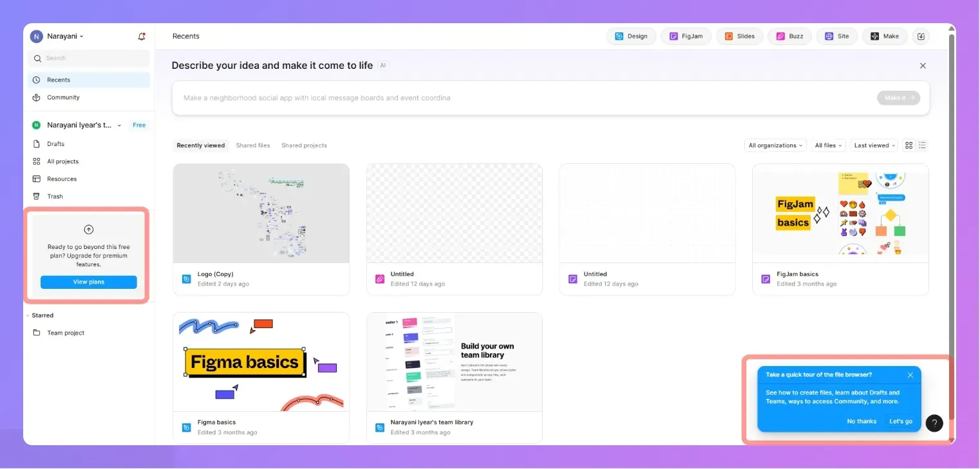Screen dimensions: 980x469
Task: Open Make from the toolbar
Action: (884, 36)
